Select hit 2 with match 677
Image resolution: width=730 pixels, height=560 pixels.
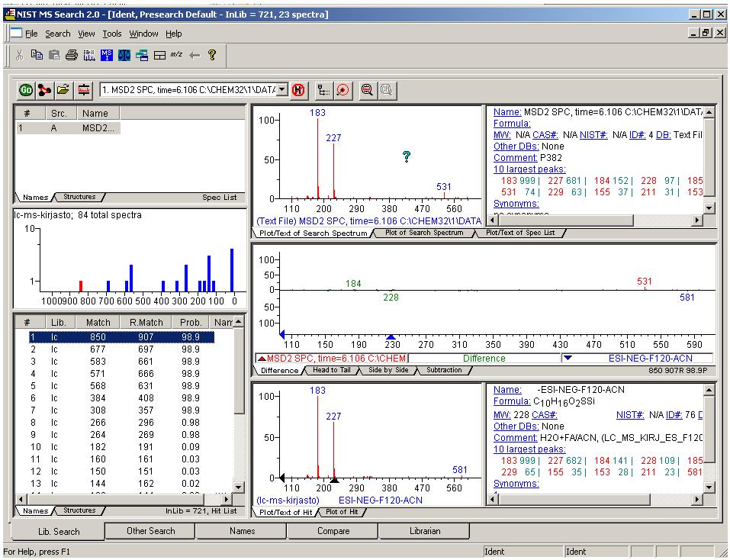(x=122, y=349)
